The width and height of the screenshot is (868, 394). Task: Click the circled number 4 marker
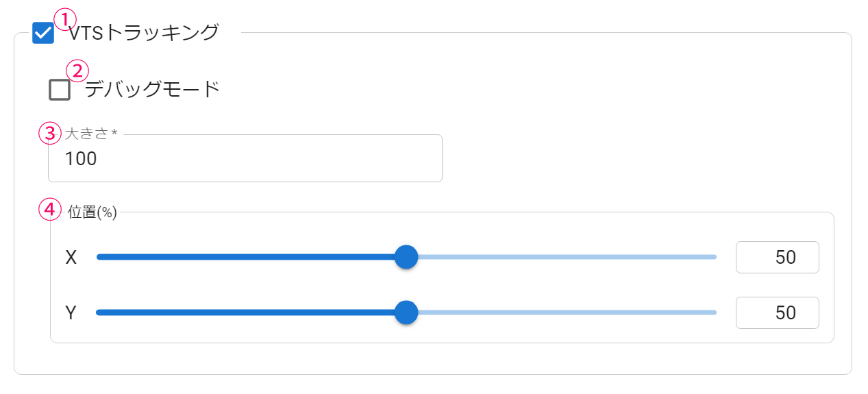[49, 210]
